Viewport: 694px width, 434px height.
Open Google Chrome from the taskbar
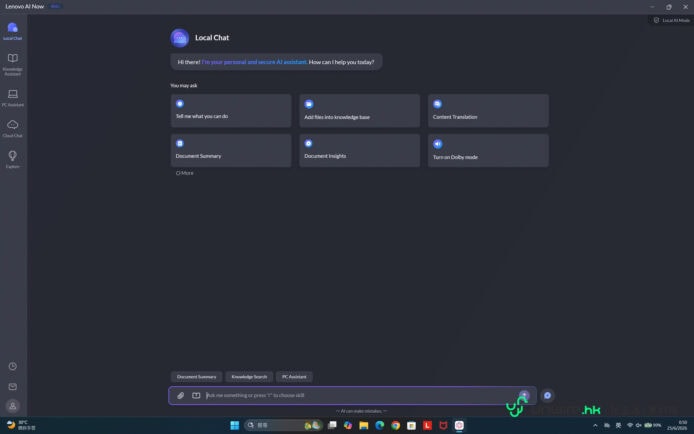[396, 425]
